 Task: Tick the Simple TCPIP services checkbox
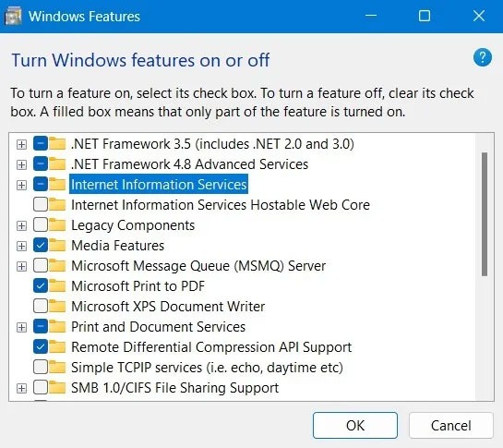(41, 367)
